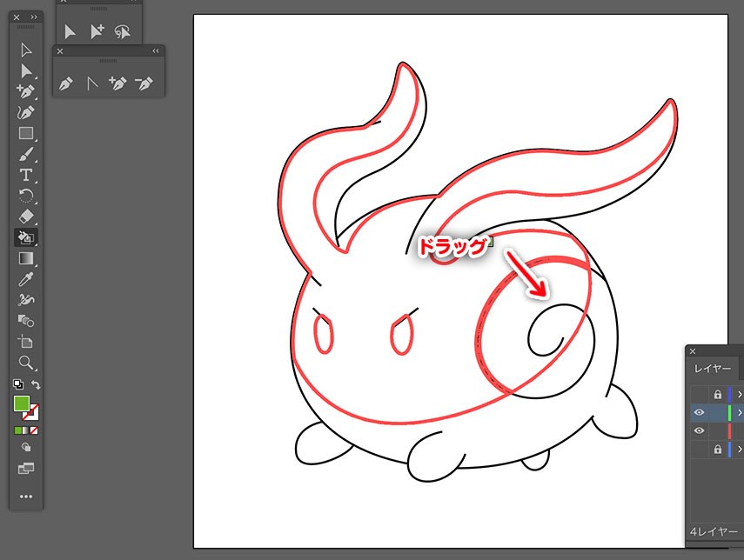Select the Add Anchor Point tool in main toolbar
This screenshot has height=560, width=744.
26,91
